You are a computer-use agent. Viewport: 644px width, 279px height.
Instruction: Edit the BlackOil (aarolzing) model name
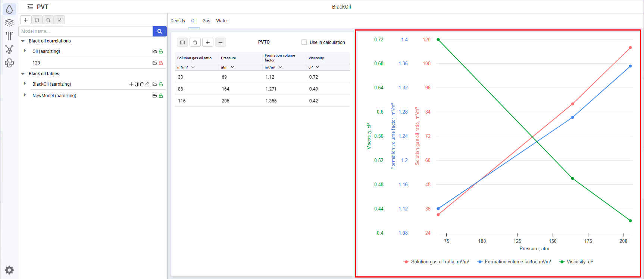[147, 84]
